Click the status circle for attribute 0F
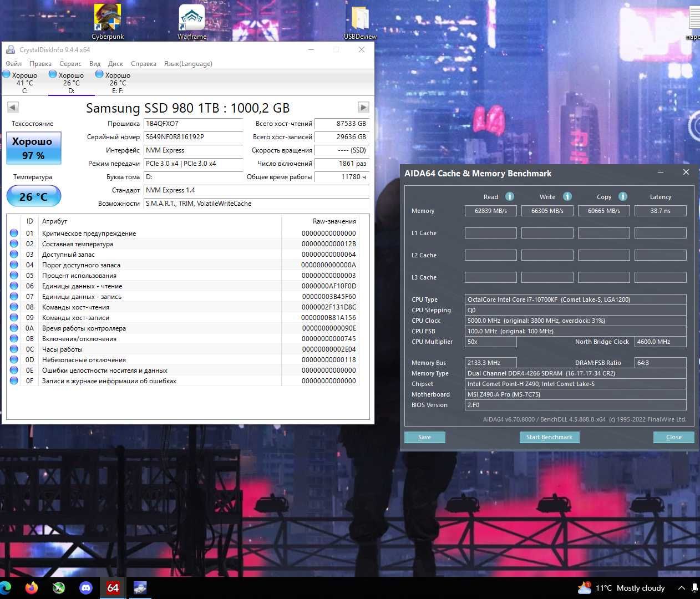 [14, 380]
